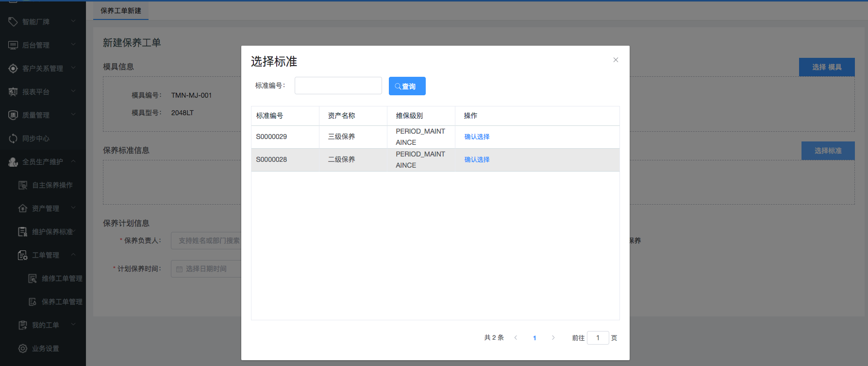Click the 报表平台 chart icon
Viewport: 868px width, 366px height.
coord(13,92)
